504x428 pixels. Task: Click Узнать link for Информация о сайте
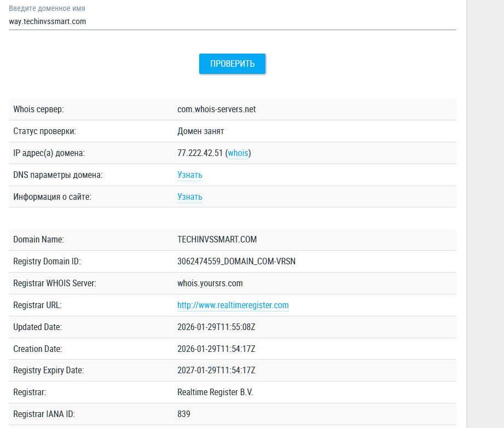pyautogui.click(x=190, y=197)
